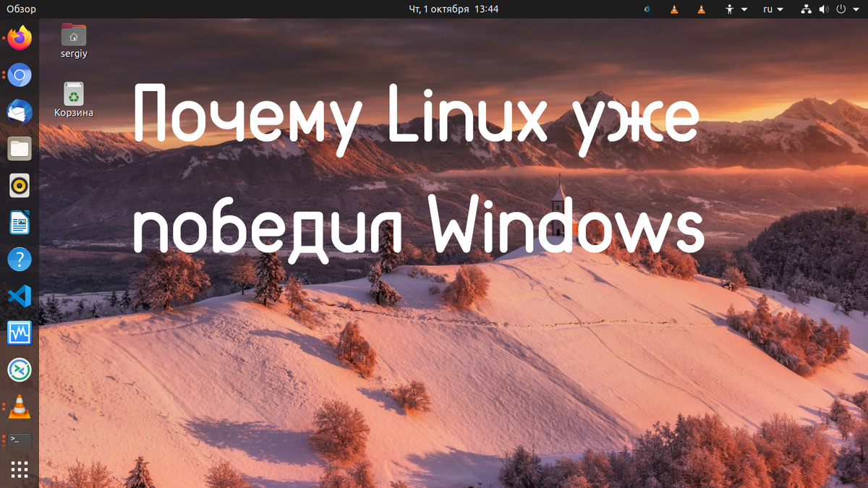Click the blue swirl tray icon
This screenshot has height=488, width=868.
[647, 9]
